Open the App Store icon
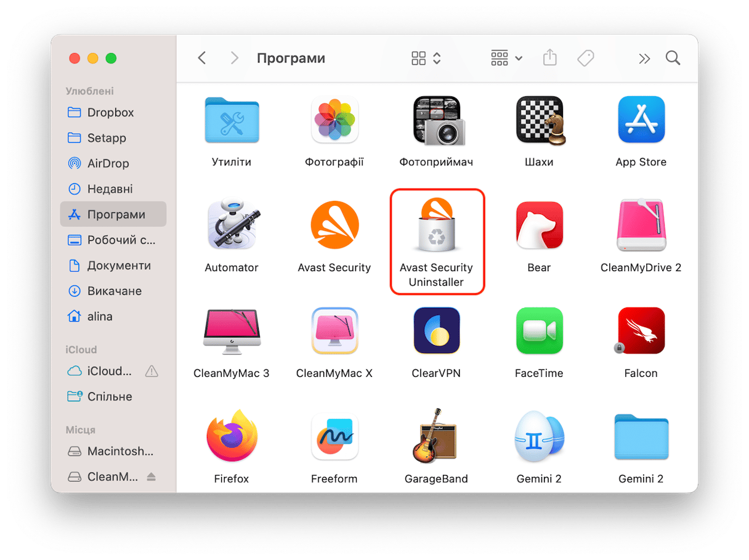Viewport: 749px width, 560px height. [x=641, y=120]
